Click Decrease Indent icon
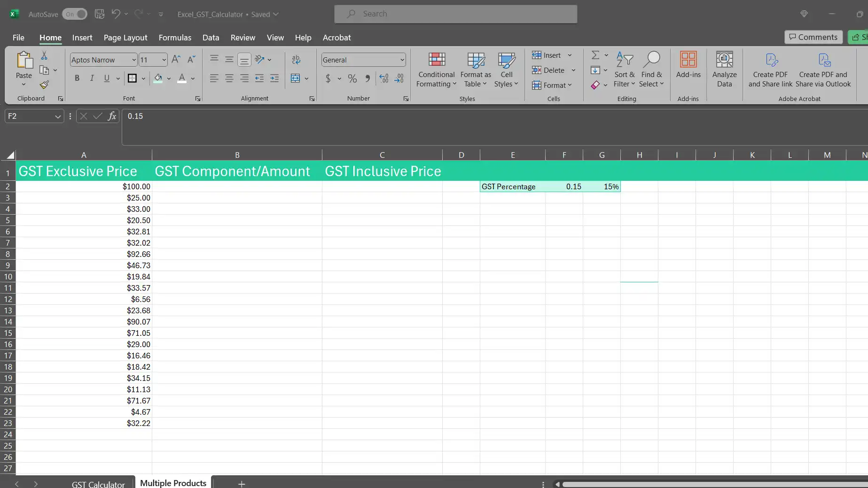Screen dimensions: 868x488 coord(259,78)
